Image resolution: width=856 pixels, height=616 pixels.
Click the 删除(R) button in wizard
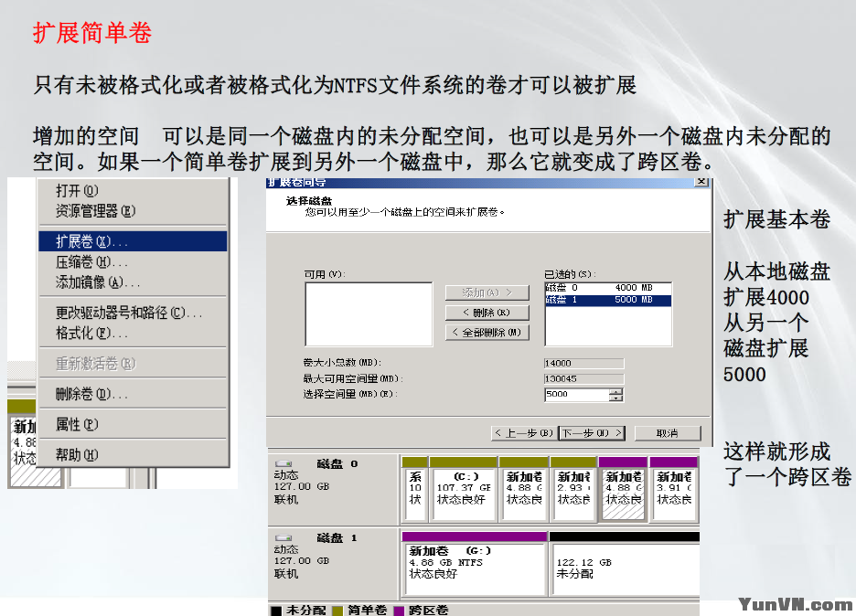tap(487, 313)
